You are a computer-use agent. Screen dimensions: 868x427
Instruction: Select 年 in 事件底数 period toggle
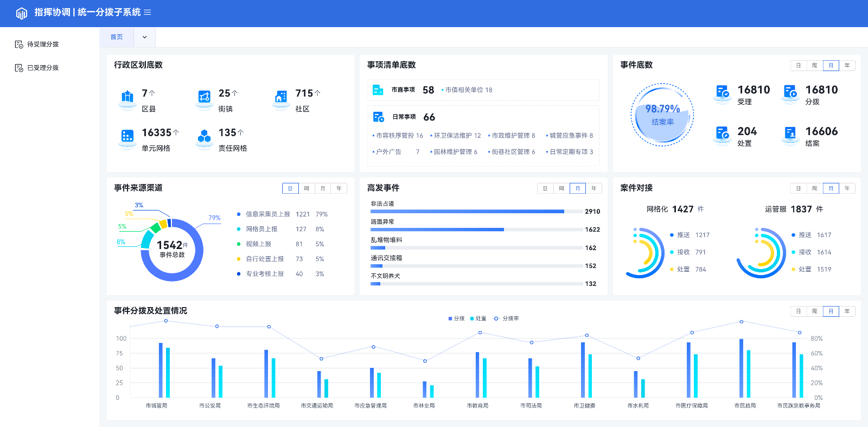(x=847, y=66)
